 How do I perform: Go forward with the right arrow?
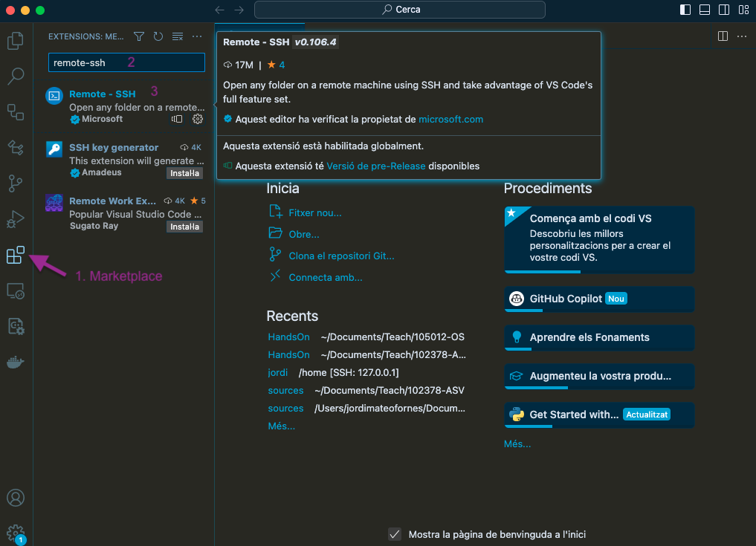[x=239, y=10]
